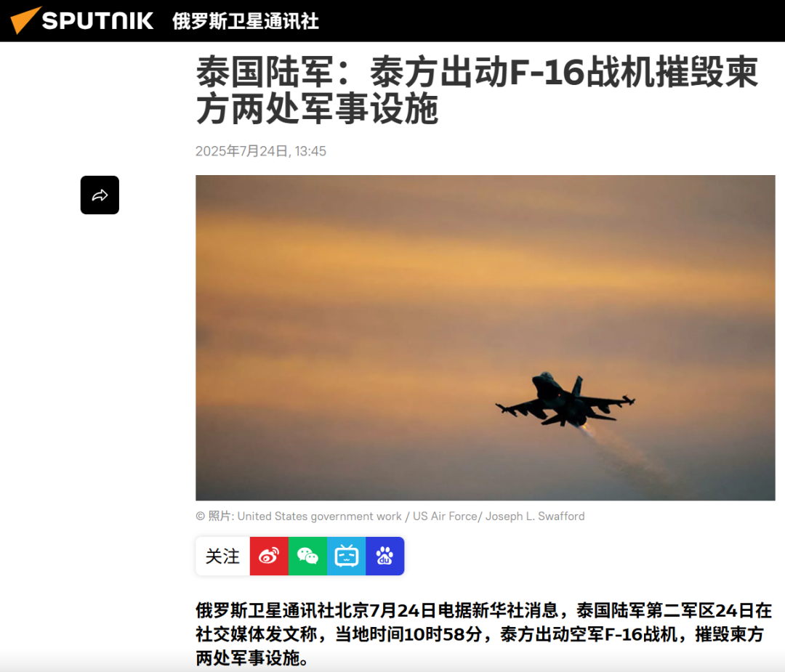This screenshot has width=785, height=672.
Task: Click the fighter jet silhouette in photo
Action: click(x=565, y=400)
